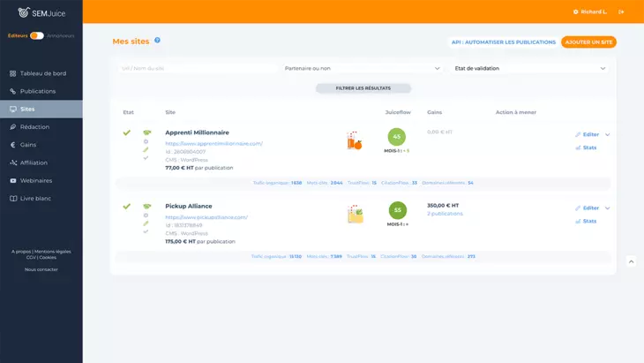This screenshot has width=644, height=363.
Task: Click 77,00 € HT par publication text
Action: (x=199, y=168)
